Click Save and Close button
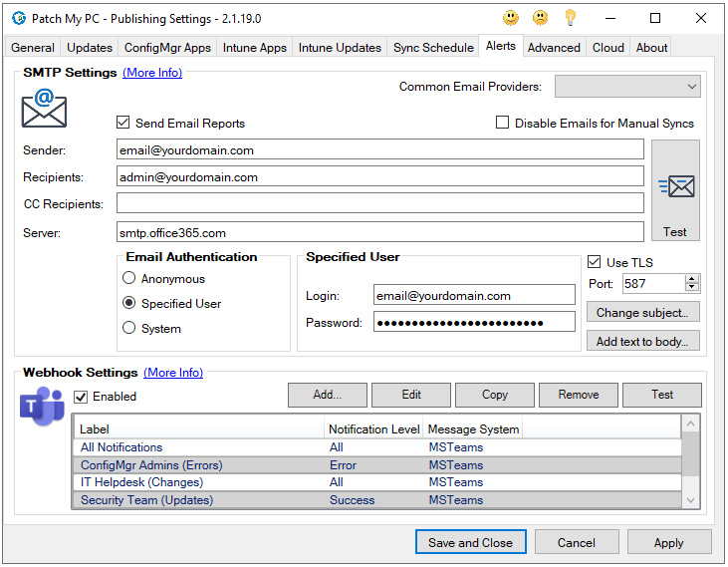 (470, 542)
